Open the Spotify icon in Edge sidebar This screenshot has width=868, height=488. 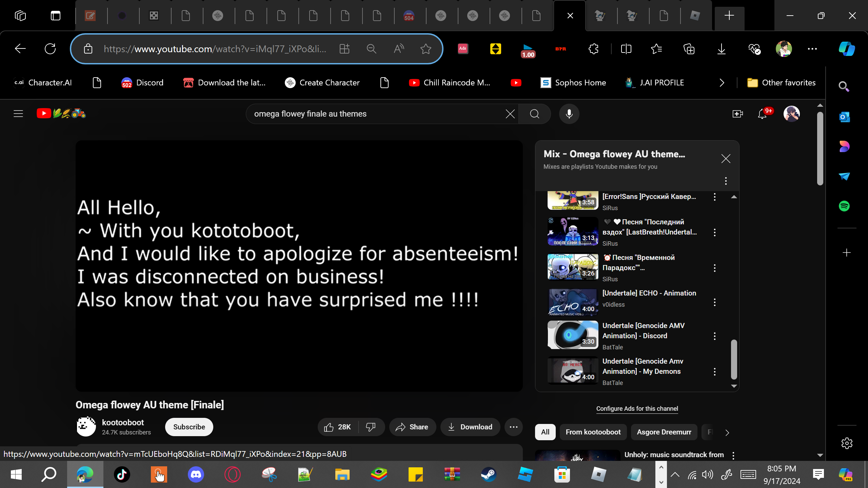pyautogui.click(x=844, y=206)
